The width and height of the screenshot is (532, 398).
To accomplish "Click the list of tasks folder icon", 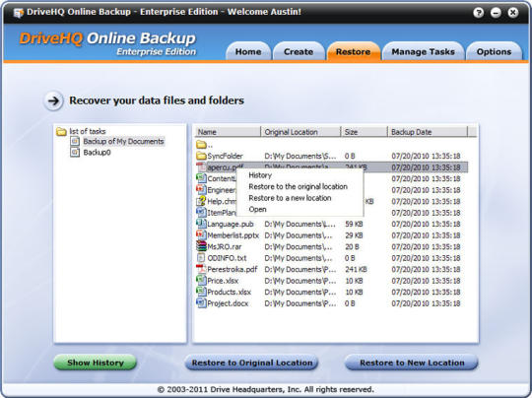I will 61,131.
